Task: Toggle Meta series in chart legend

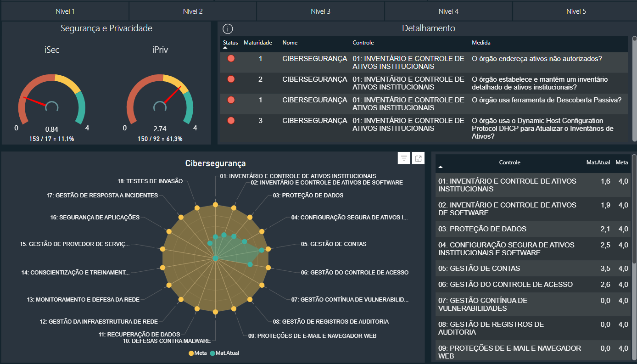Action: (197, 353)
